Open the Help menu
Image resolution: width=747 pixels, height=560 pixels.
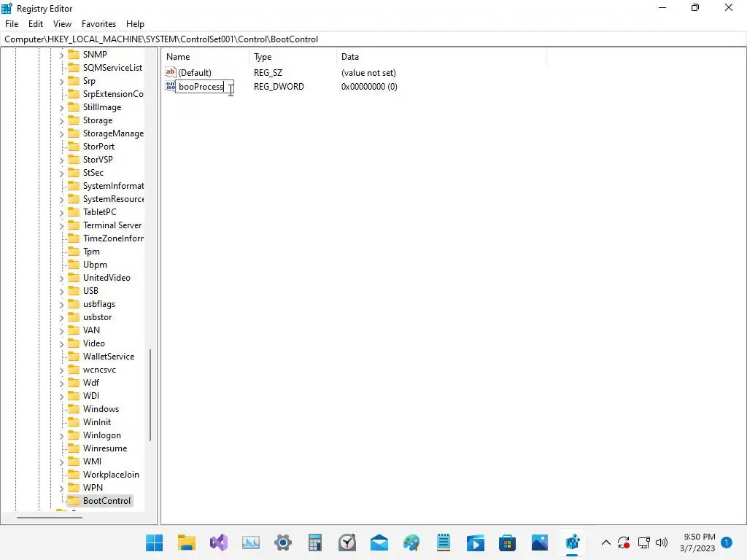135,24
